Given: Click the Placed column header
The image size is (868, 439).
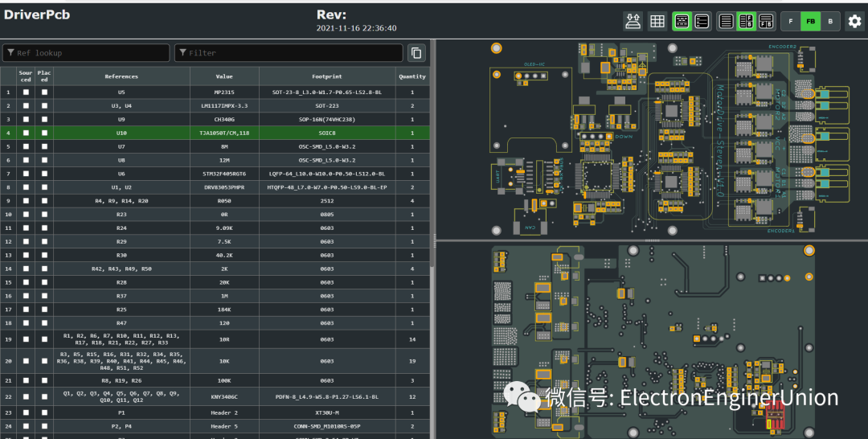Looking at the screenshot, I should pos(44,76).
